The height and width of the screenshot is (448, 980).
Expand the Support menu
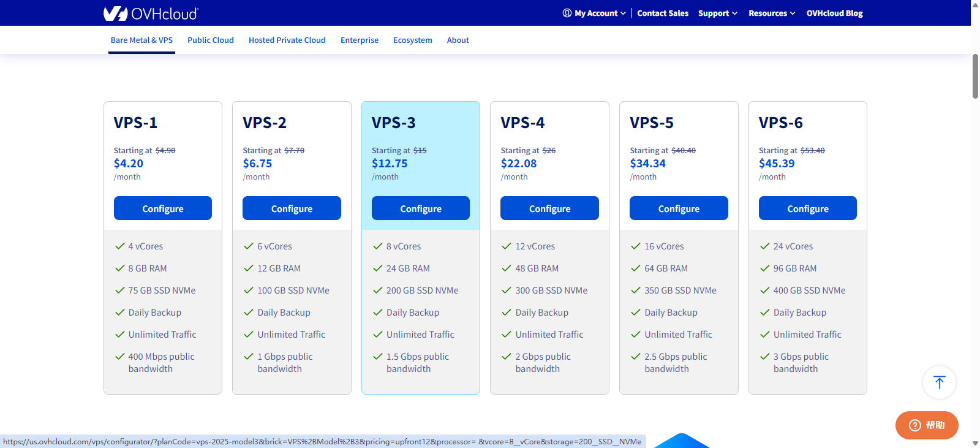click(718, 13)
